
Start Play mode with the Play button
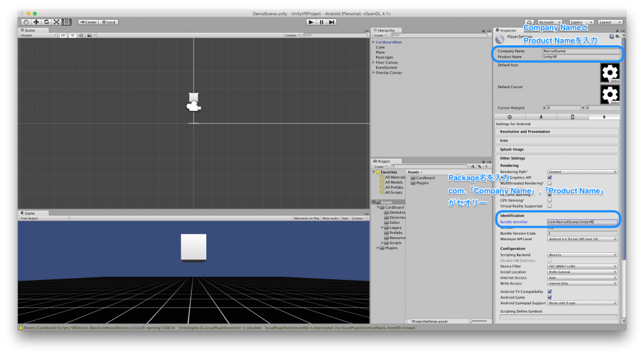click(x=311, y=22)
